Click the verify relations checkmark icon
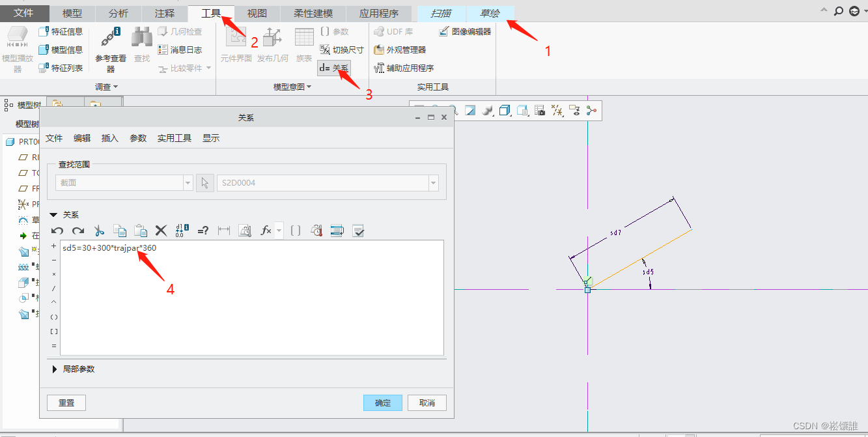This screenshot has width=868, height=437. tap(357, 231)
